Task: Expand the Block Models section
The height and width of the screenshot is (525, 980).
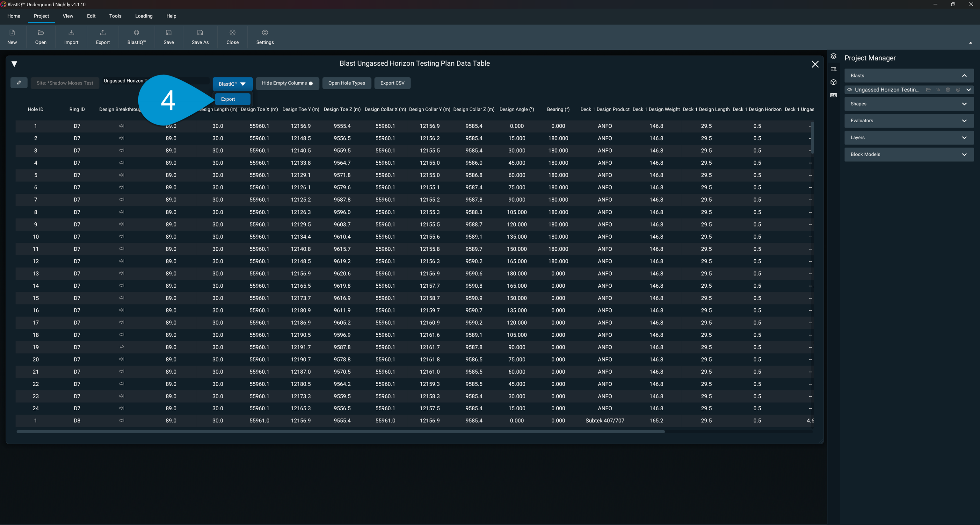Action: pos(964,154)
